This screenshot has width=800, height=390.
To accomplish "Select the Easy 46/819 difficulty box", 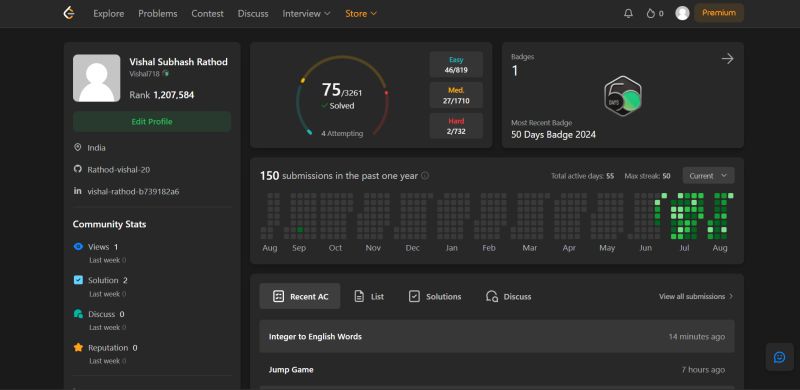I will 456,65.
